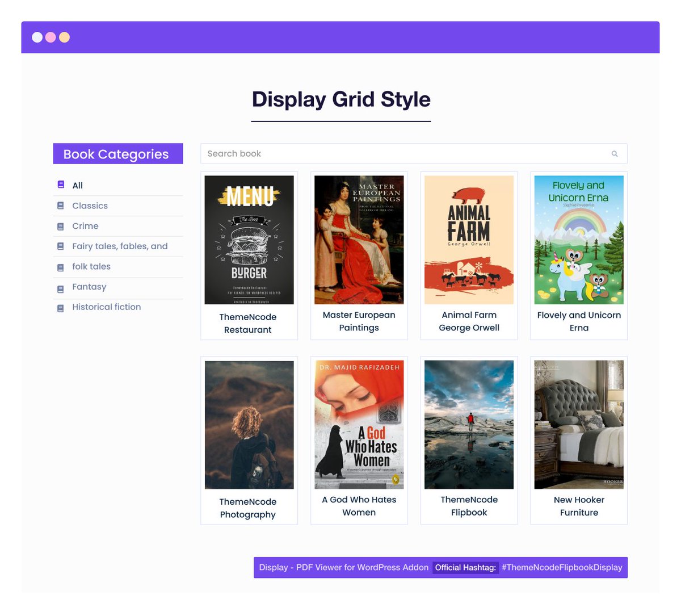This screenshot has height=616, width=681.
Task: Select the Classics category
Action: pos(90,206)
